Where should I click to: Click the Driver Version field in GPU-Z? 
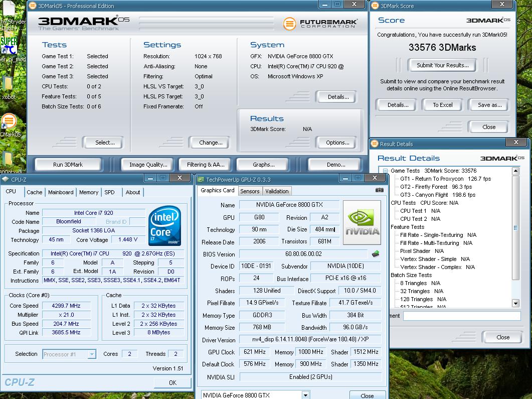tap(310, 339)
